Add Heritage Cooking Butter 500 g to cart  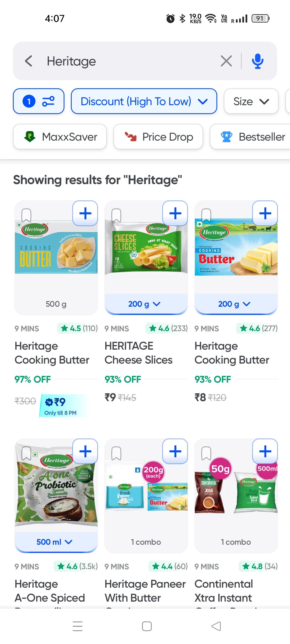click(85, 214)
